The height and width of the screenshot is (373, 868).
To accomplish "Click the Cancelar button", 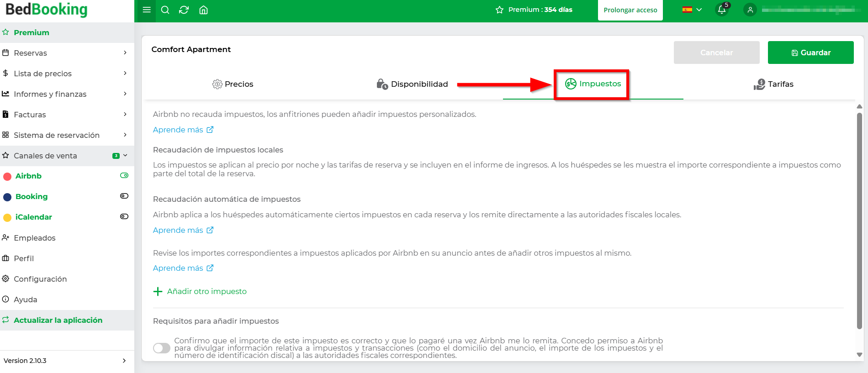I will (x=716, y=53).
